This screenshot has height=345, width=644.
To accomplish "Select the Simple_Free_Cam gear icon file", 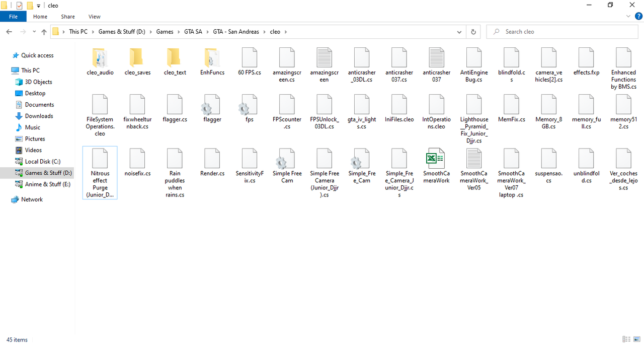I will pos(362,166).
